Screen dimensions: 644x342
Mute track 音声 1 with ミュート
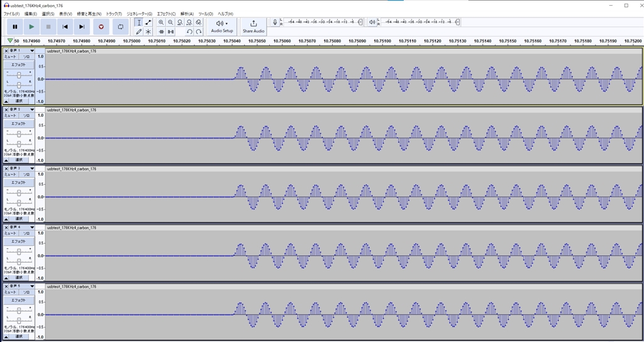coord(11,57)
